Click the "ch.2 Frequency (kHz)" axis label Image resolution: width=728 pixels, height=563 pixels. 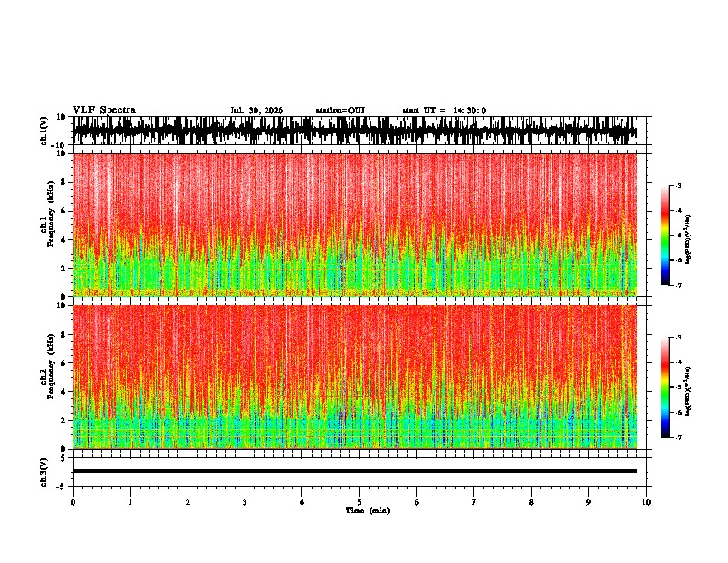pos(48,366)
